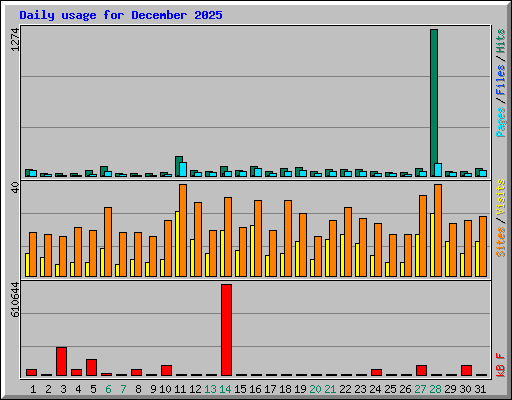Click day label 25 on the x-axis

pos(390,389)
